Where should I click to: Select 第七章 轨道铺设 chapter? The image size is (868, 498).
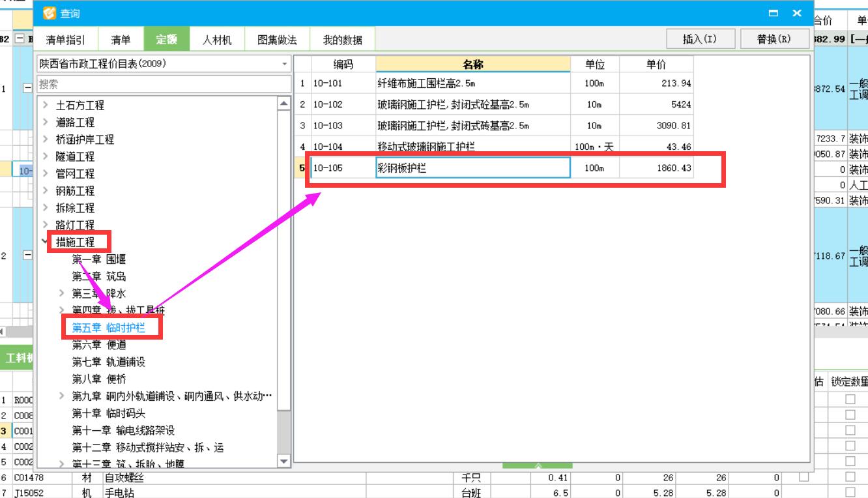pyautogui.click(x=109, y=362)
